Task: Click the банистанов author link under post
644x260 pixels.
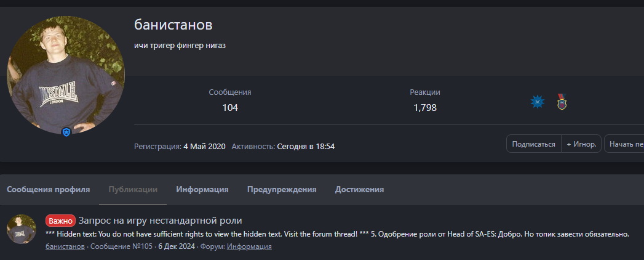Action: [65, 246]
